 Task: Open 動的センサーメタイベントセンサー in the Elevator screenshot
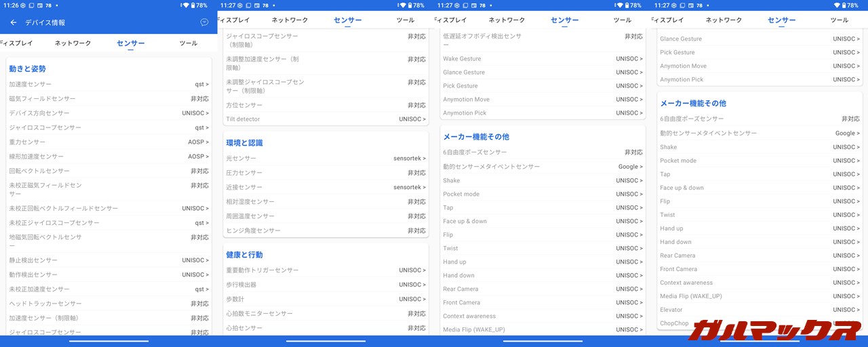[759, 134]
